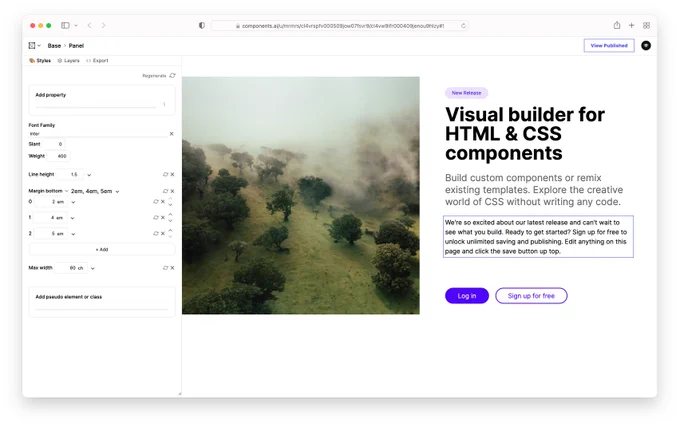Open the user avatar menu

[646, 46]
